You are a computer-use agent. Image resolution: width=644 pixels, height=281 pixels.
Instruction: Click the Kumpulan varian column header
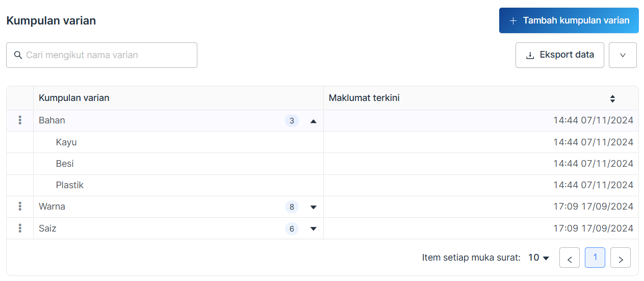(x=74, y=98)
